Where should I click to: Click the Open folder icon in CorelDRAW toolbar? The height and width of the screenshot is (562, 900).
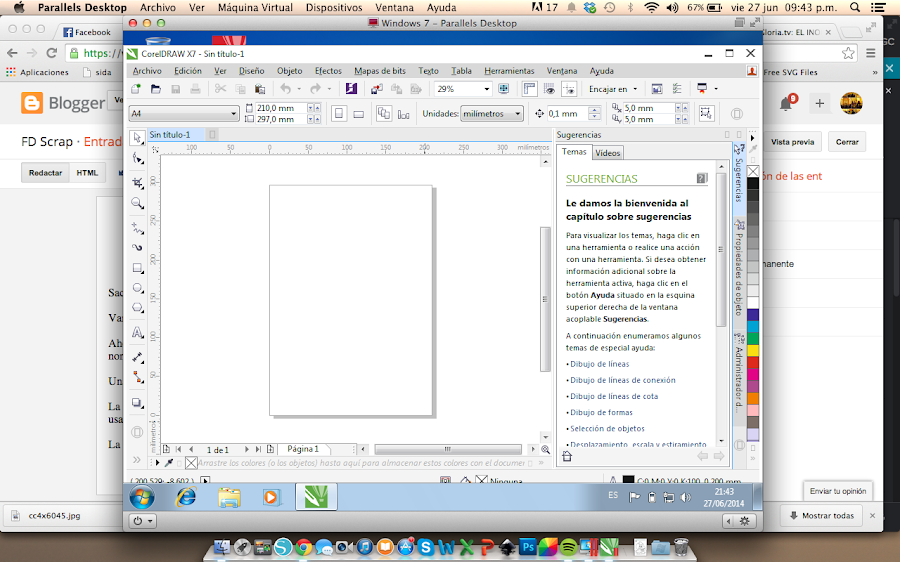156,89
